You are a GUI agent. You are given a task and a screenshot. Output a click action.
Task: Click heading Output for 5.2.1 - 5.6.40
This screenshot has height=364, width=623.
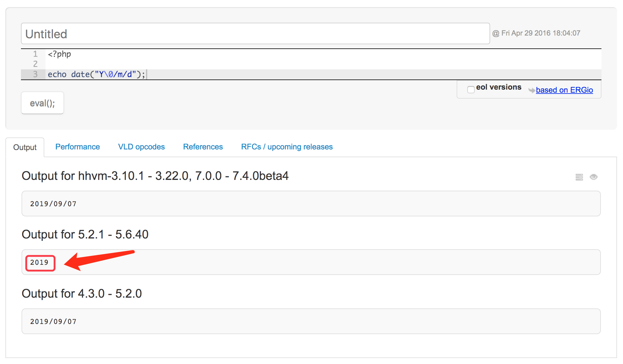85,234
